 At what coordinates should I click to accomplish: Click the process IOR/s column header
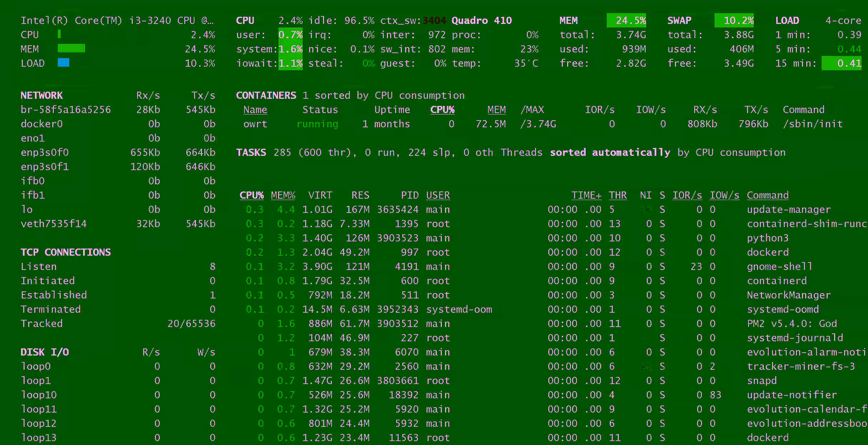tap(687, 195)
